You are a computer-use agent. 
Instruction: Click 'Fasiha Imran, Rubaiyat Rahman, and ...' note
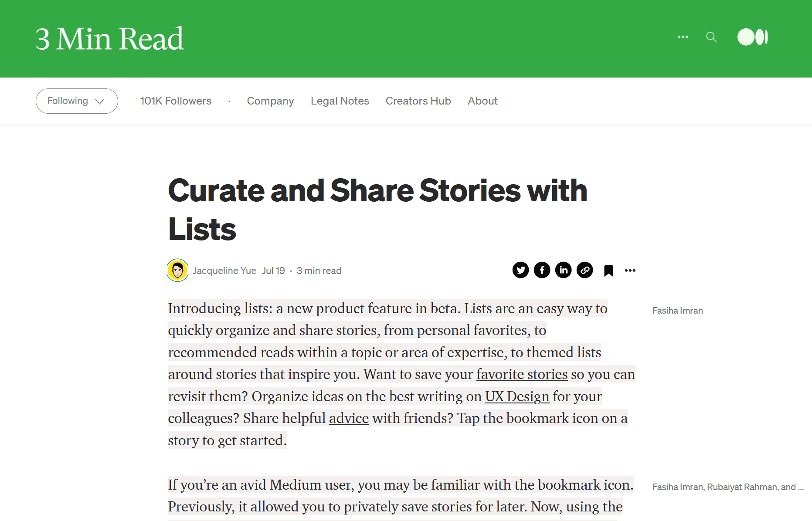coord(728,487)
